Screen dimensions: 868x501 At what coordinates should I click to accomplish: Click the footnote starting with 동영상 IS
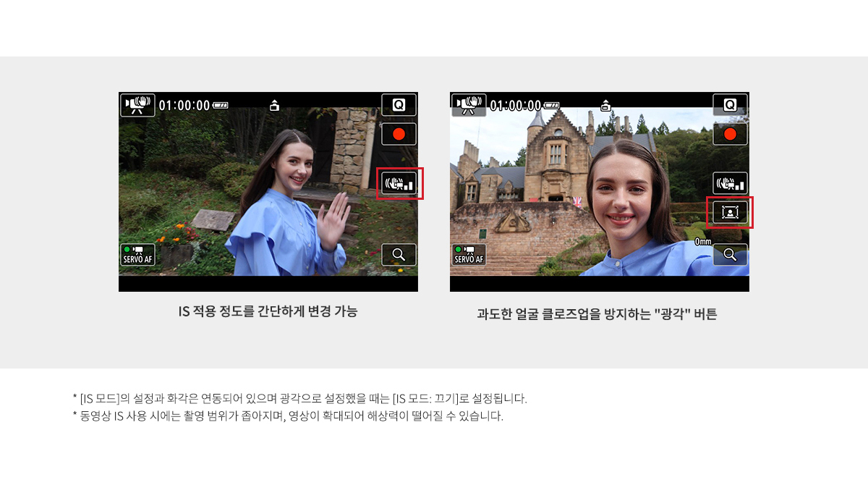(288, 416)
